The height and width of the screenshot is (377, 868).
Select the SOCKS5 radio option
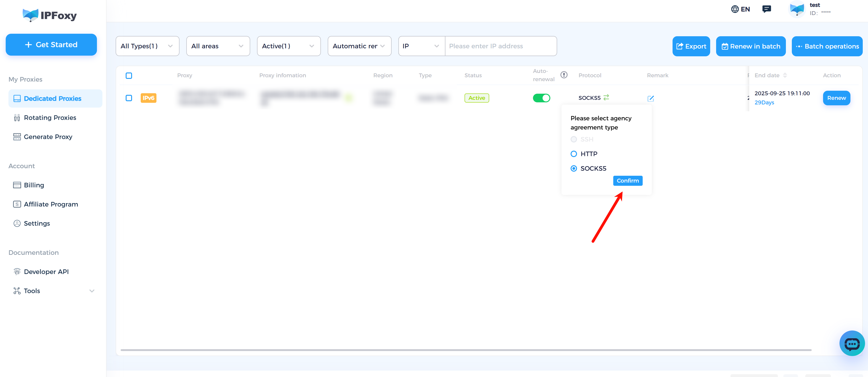[574, 168]
